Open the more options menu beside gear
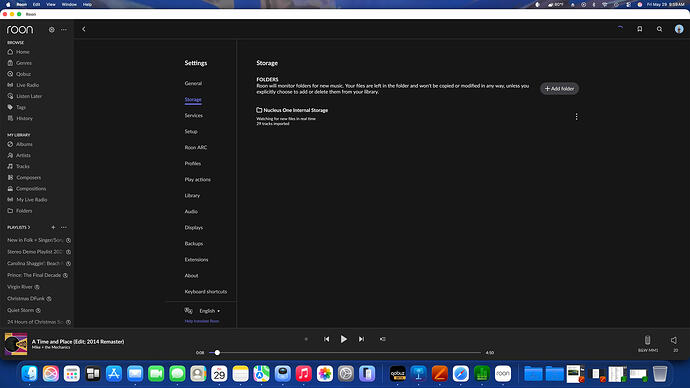The width and height of the screenshot is (690, 388). point(64,29)
